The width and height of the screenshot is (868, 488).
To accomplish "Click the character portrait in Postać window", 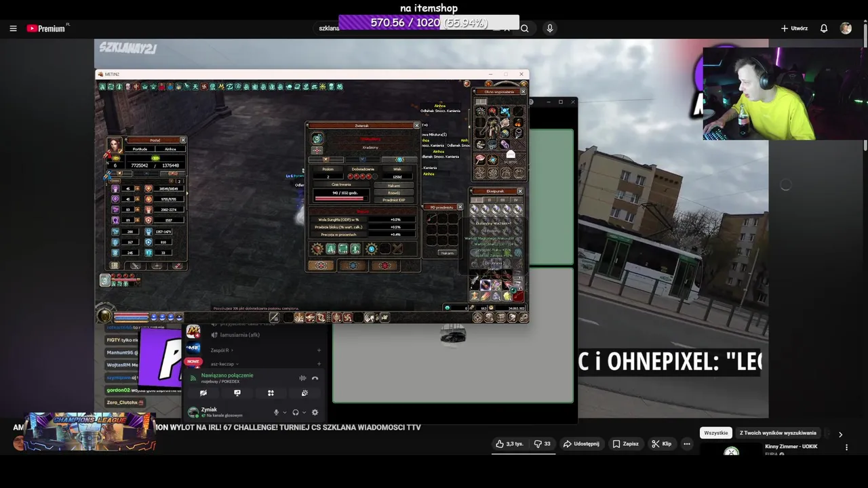I will point(115,145).
